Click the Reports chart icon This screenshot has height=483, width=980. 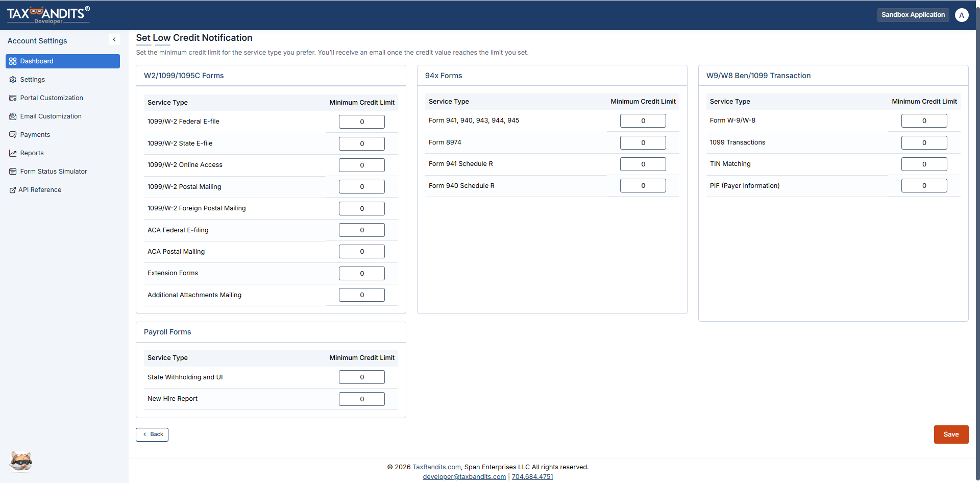pyautogui.click(x=13, y=153)
